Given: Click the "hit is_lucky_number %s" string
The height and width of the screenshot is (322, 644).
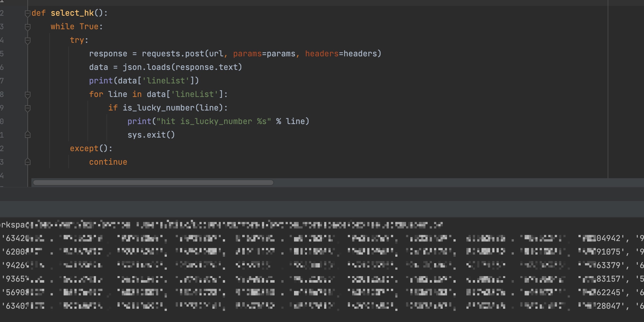Looking at the screenshot, I should pyautogui.click(x=214, y=121).
